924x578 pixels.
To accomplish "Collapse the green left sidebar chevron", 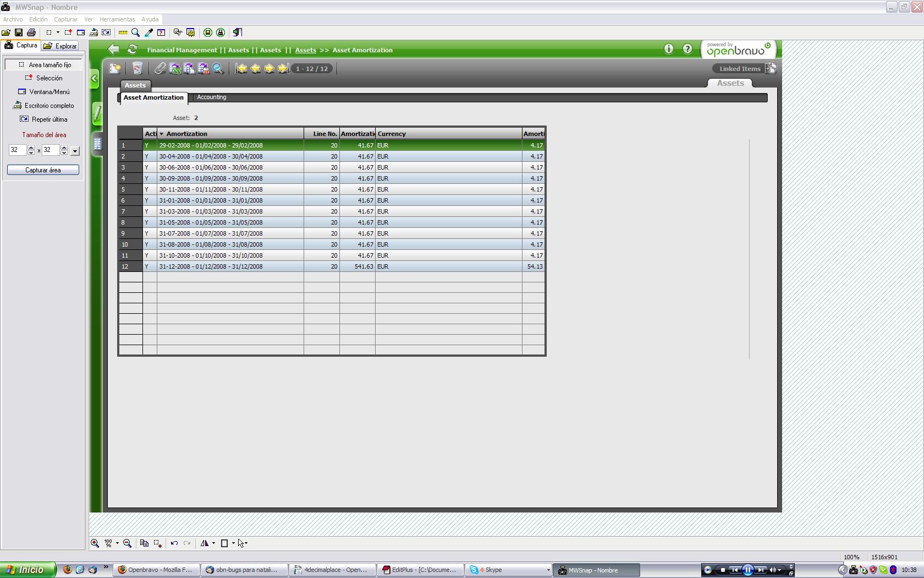I will (x=95, y=79).
